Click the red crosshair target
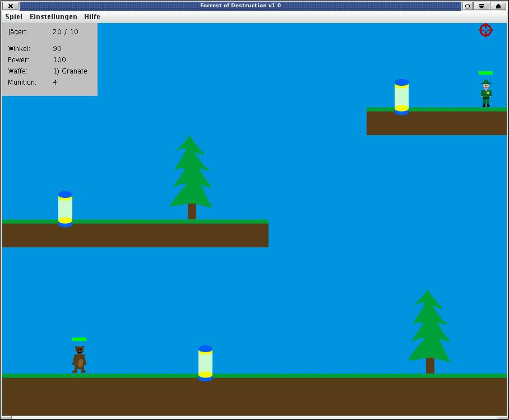The image size is (509, 420). click(x=485, y=30)
